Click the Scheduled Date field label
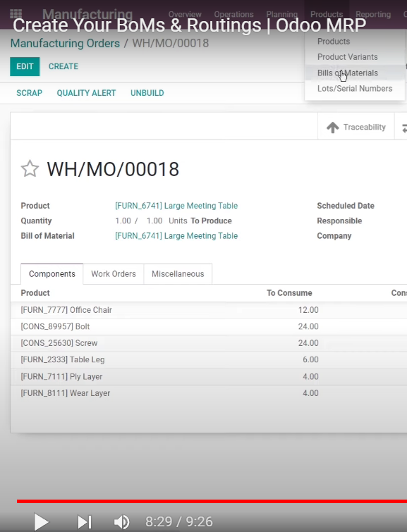The image size is (407, 532). [346, 206]
